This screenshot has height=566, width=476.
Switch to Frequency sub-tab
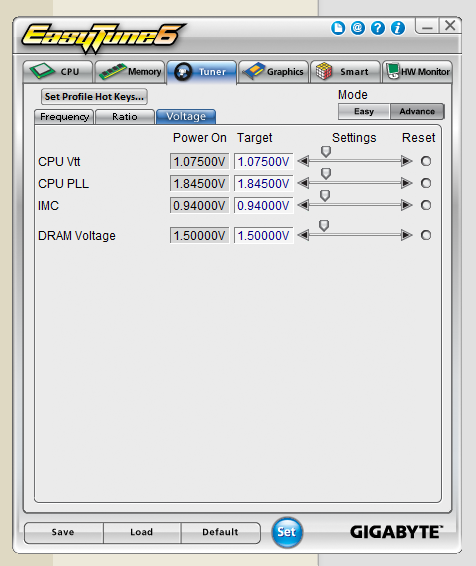click(64, 117)
